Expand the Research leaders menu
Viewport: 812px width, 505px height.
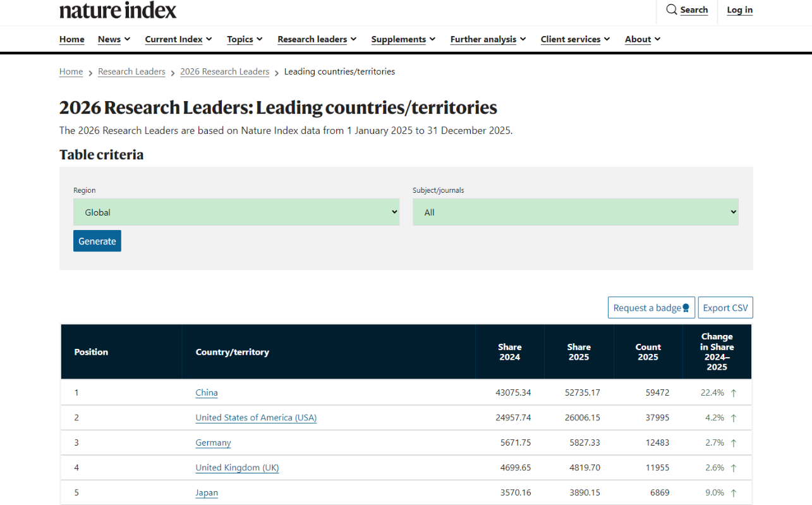click(x=317, y=39)
